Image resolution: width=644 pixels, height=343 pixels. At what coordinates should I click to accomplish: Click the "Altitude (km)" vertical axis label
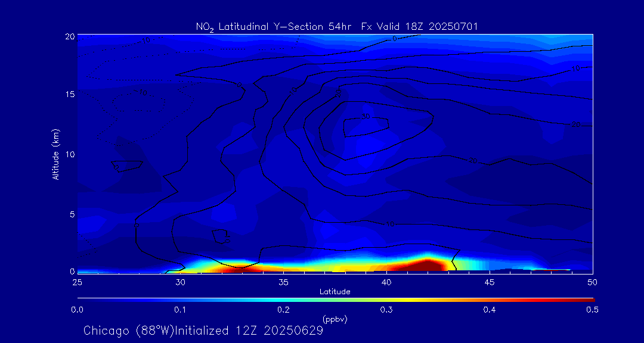[55, 154]
